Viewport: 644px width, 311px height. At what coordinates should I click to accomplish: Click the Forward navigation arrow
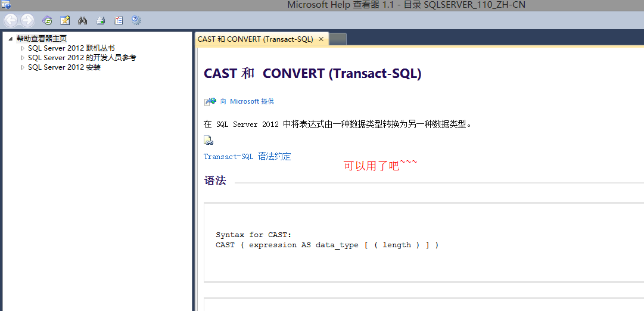(x=27, y=20)
